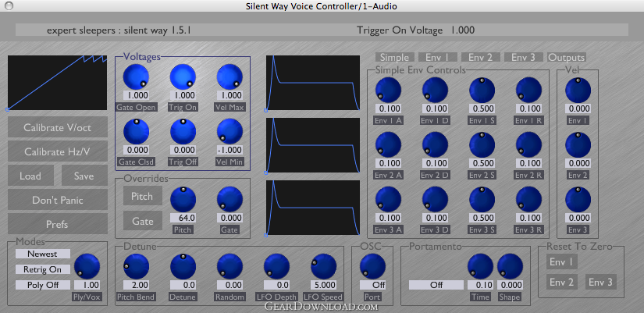Click the Detune knob
644x313 pixels.
[183, 266]
